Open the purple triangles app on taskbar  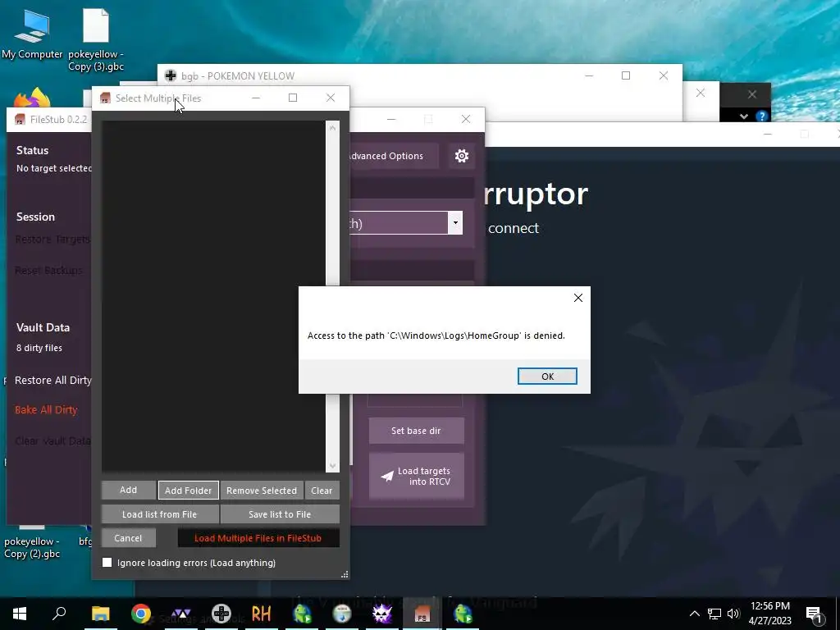point(181,614)
